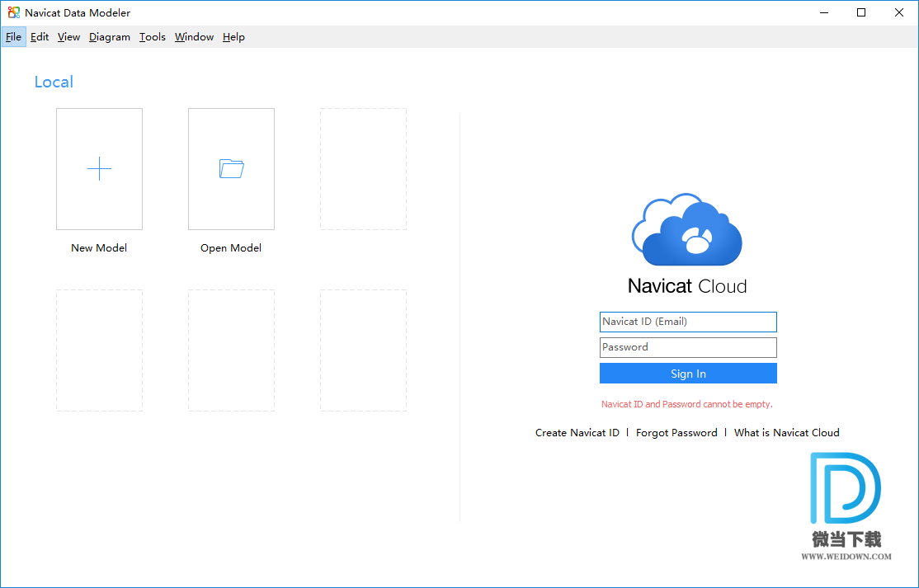Open the View menu
Screen dimensions: 919x588
pos(68,37)
